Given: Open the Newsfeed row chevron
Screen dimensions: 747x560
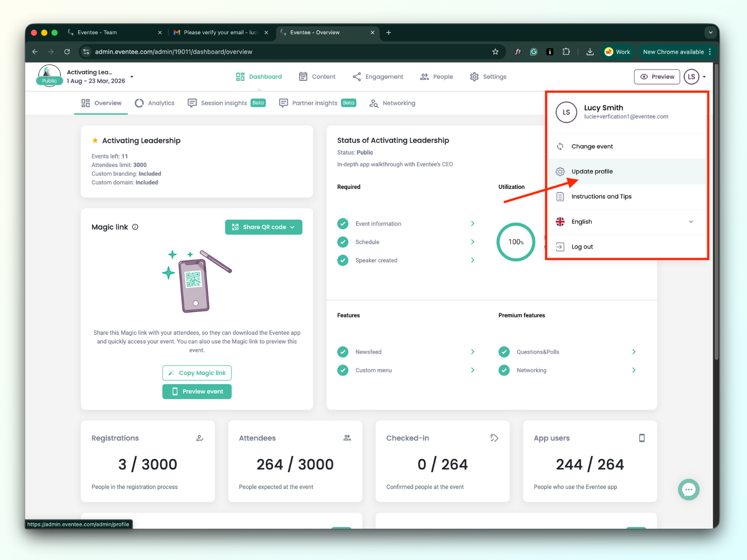Looking at the screenshot, I should pyautogui.click(x=472, y=352).
